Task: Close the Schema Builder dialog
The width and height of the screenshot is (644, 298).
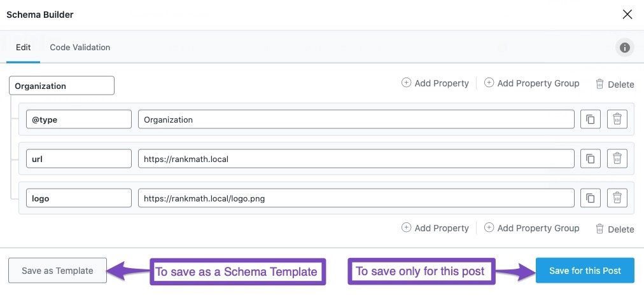Action: point(627,14)
